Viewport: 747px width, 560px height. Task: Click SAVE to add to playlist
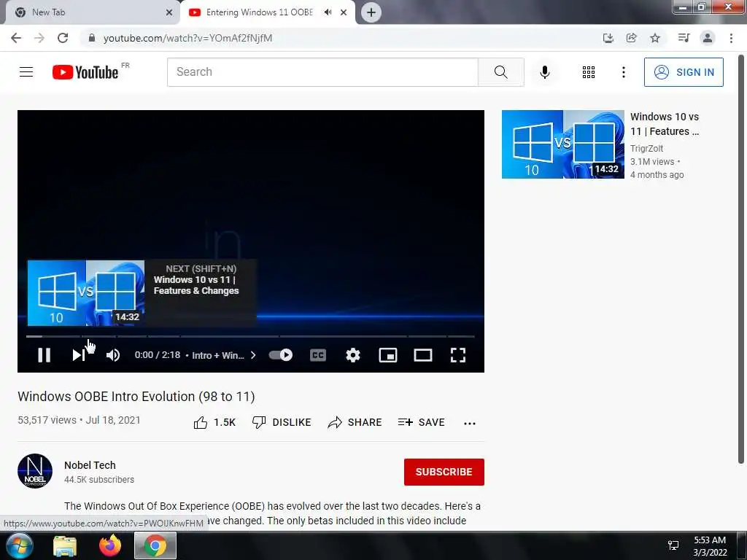click(421, 422)
